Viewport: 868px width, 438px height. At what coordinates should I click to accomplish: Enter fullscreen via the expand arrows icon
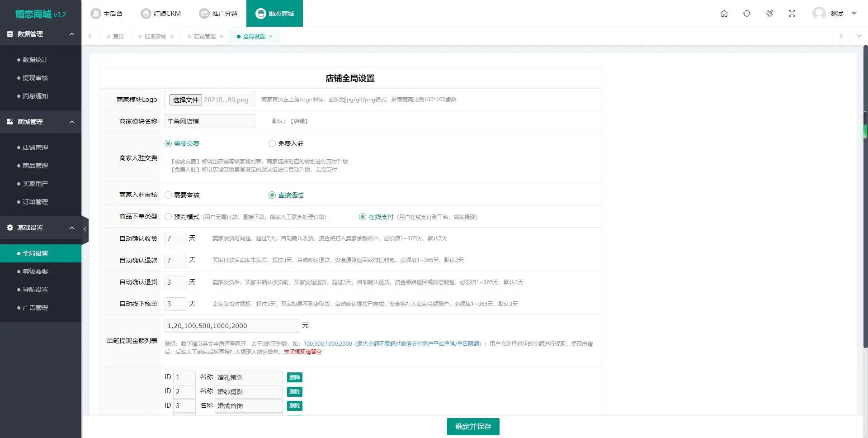792,14
